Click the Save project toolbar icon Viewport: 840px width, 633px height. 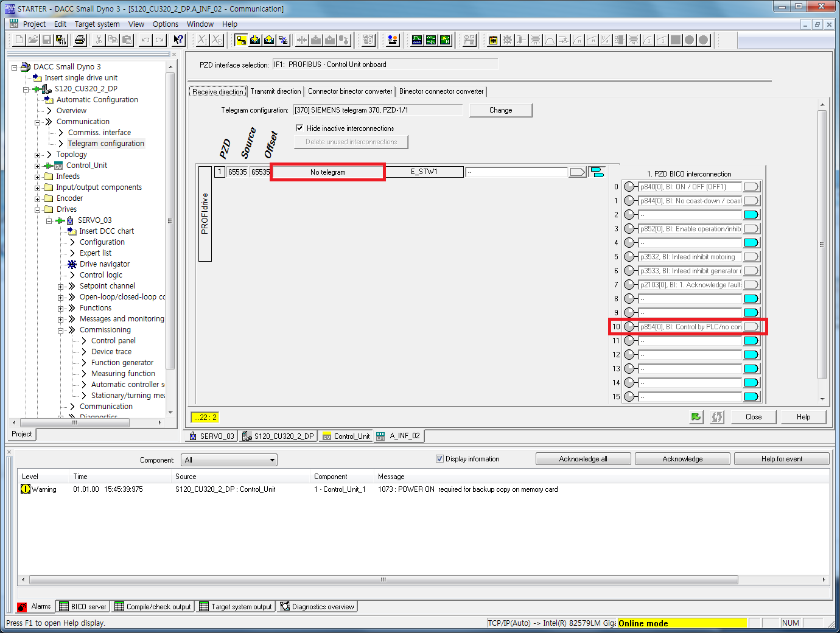click(47, 40)
